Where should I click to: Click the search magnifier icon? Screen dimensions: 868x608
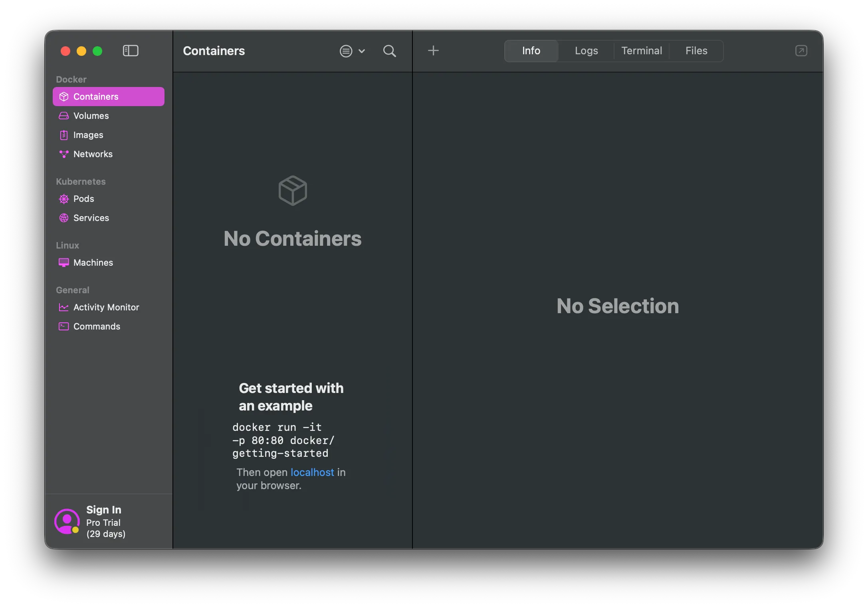(x=389, y=51)
